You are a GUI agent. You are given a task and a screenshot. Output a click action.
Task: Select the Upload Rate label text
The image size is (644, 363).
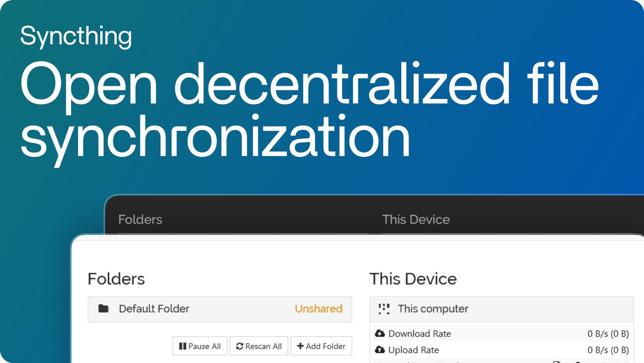[x=414, y=350]
